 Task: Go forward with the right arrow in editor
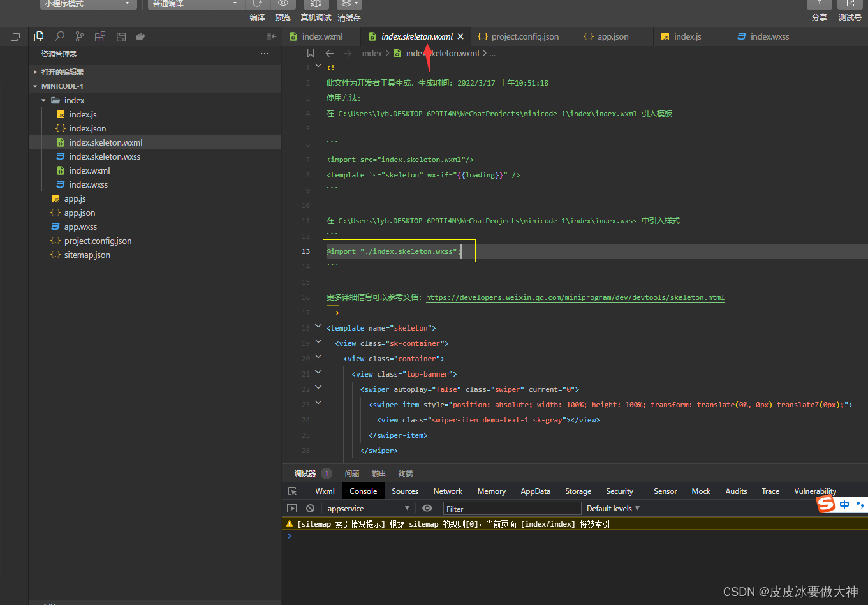[x=348, y=53]
